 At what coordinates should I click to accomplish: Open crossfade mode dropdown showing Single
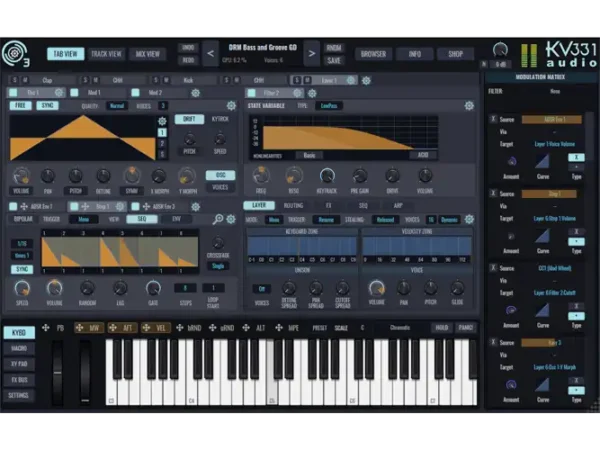click(x=218, y=266)
